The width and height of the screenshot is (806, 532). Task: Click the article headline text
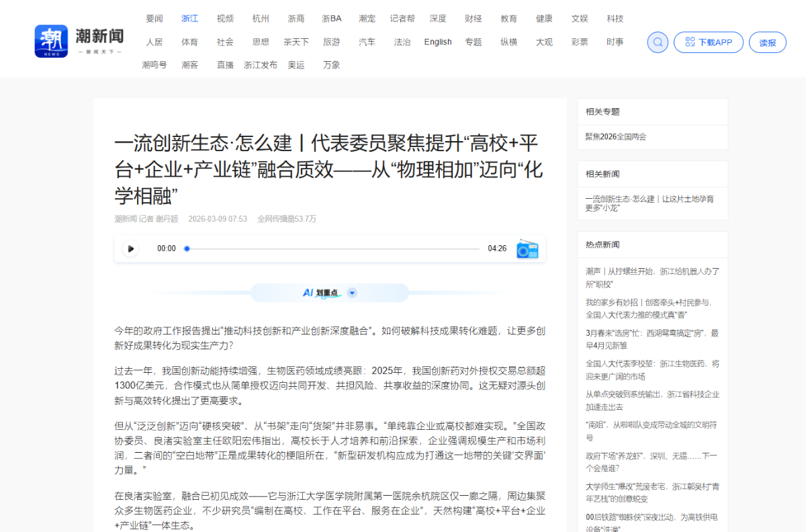(x=328, y=169)
